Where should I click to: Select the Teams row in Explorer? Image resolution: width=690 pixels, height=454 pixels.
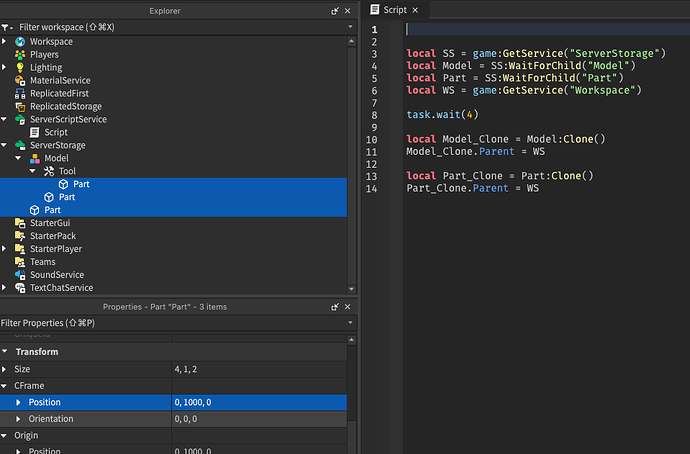tap(173, 262)
